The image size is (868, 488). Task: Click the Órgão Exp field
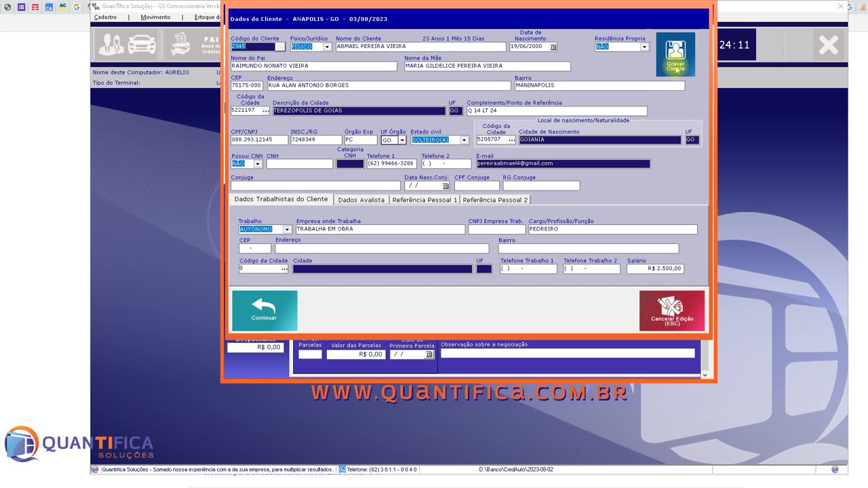coord(360,140)
